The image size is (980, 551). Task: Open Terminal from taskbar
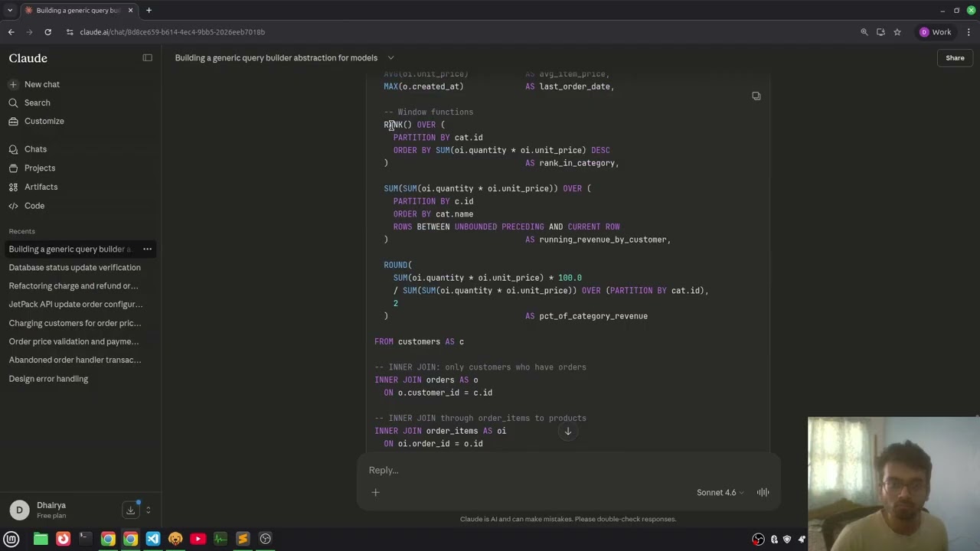click(85, 539)
